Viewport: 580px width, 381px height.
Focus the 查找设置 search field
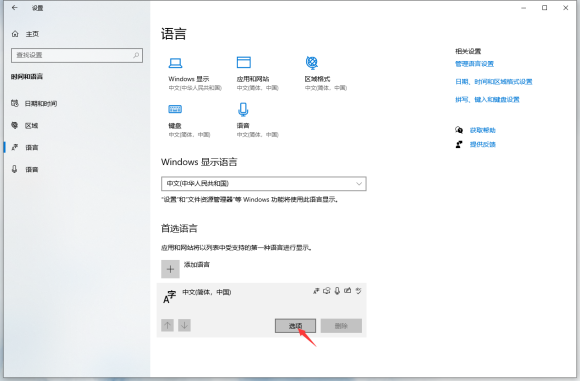click(x=77, y=55)
